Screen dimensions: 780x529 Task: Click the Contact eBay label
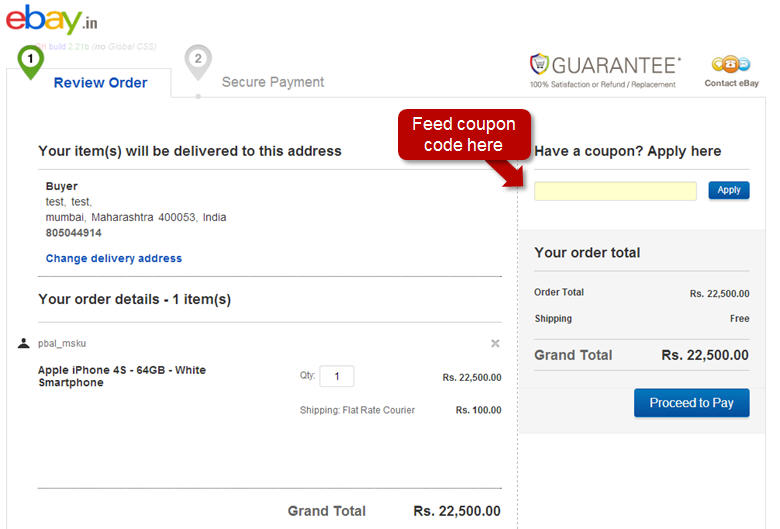pyautogui.click(x=731, y=84)
